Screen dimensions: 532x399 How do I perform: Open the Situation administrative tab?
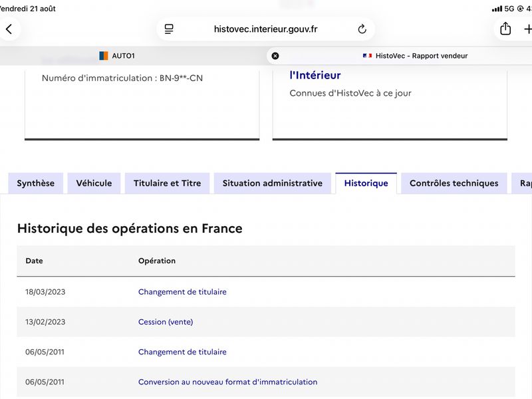tap(273, 184)
